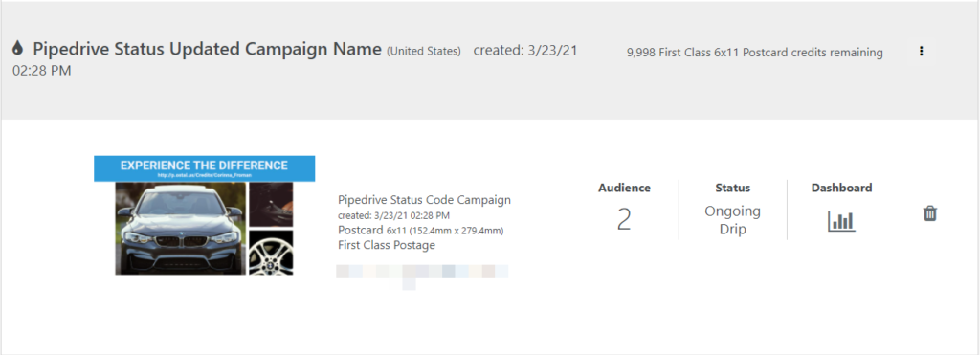This screenshot has height=355, width=980.
Task: Delete the campaign using the trash icon
Action: pyautogui.click(x=930, y=213)
